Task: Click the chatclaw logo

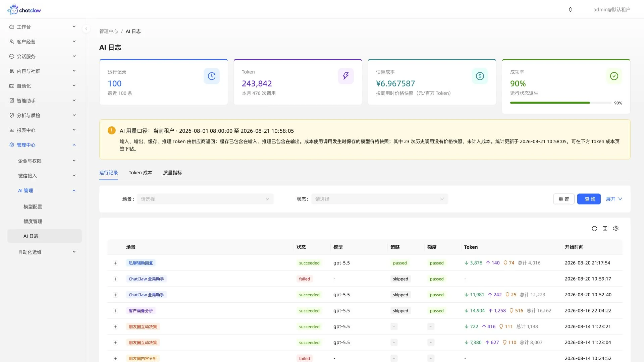Action: 24,9
